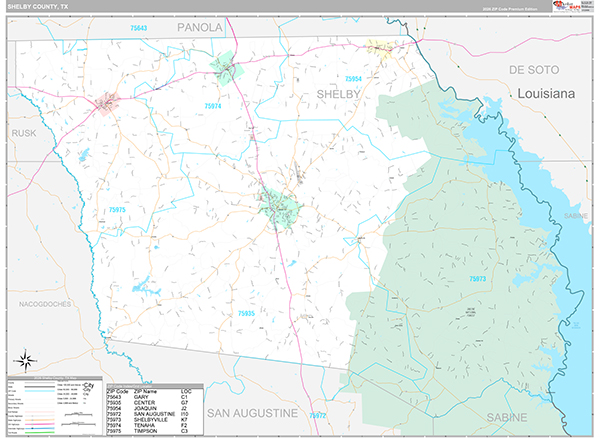Click the Timpson town marker near 75975
Image resolution: width=600 pixels, height=438 pixels.
[106, 101]
